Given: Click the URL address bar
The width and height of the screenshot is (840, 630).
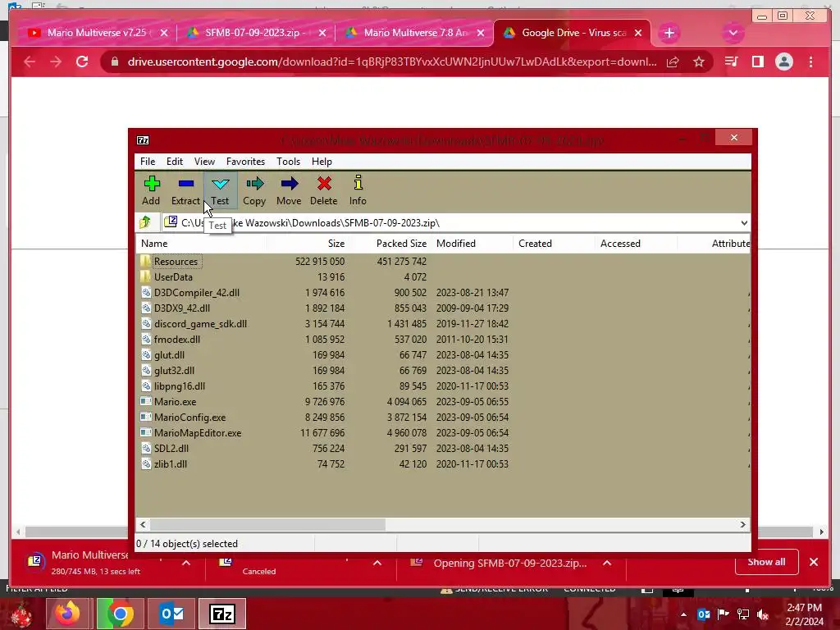Looking at the screenshot, I should (391, 62).
